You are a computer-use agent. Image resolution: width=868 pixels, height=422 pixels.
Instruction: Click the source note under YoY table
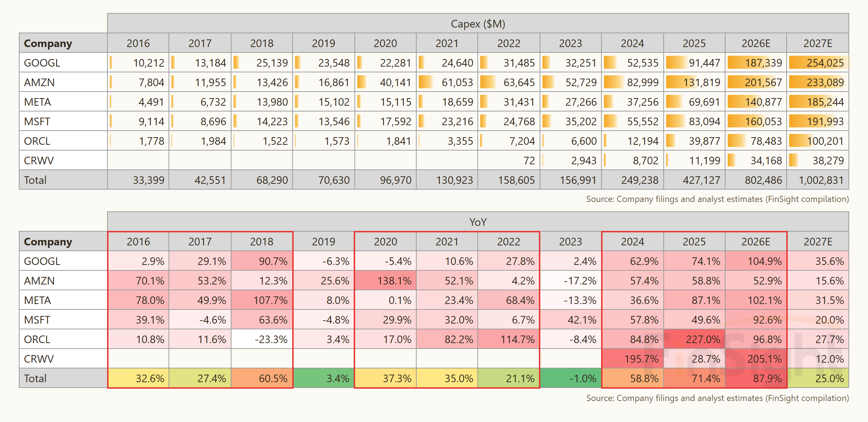[x=718, y=398]
